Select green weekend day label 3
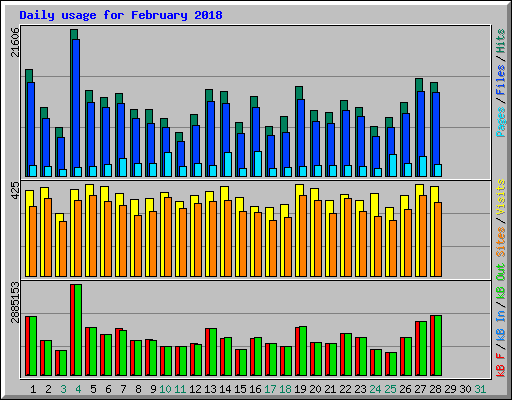 [63, 389]
